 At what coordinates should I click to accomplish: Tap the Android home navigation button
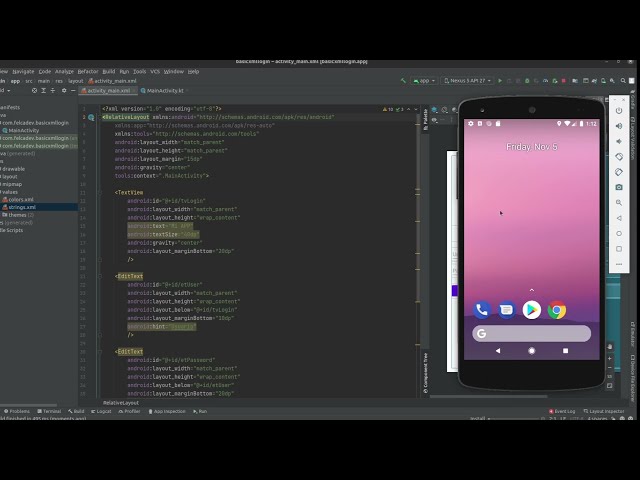tap(531, 351)
